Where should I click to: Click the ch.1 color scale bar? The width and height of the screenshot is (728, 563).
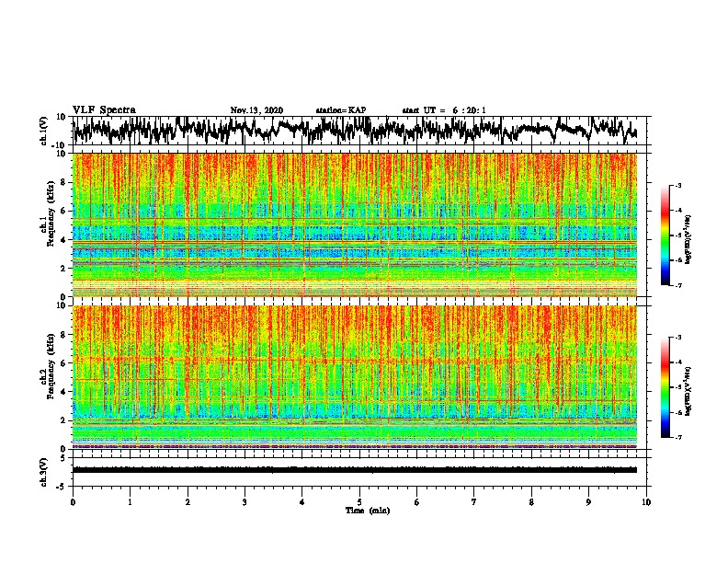[665, 236]
